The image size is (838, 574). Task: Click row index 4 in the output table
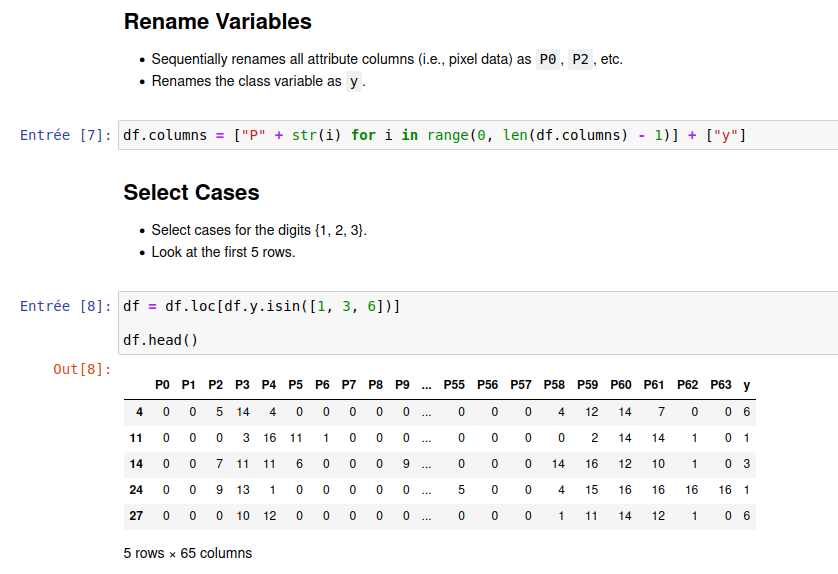pos(138,411)
